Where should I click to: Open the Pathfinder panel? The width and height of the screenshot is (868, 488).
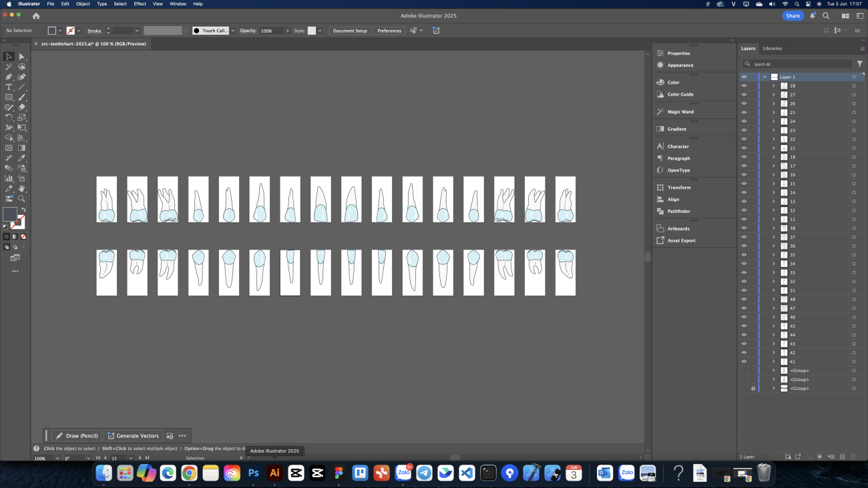click(679, 211)
